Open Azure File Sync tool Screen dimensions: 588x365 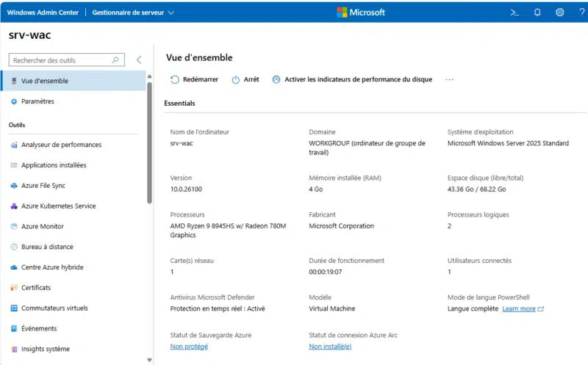43,186
